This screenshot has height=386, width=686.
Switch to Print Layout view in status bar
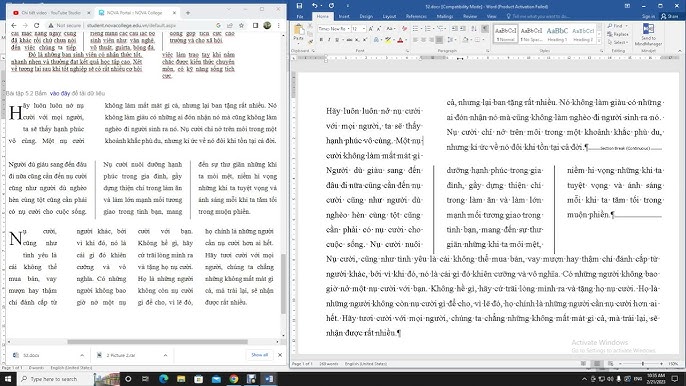(597, 364)
